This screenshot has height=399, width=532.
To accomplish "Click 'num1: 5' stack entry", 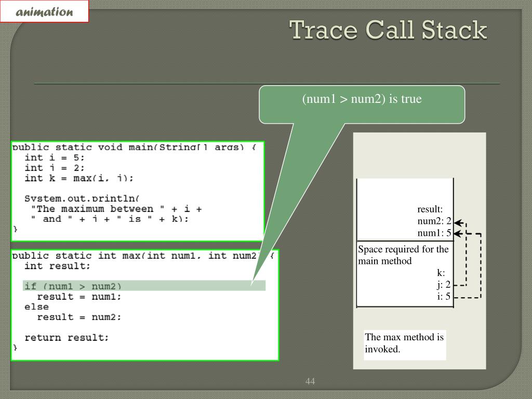I will click(x=434, y=233).
